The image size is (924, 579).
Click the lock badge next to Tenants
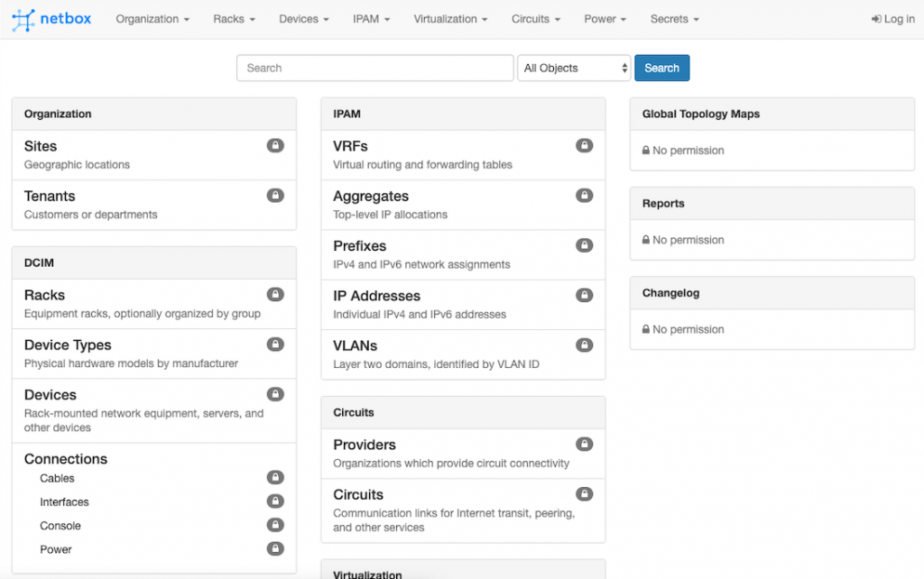(275, 195)
